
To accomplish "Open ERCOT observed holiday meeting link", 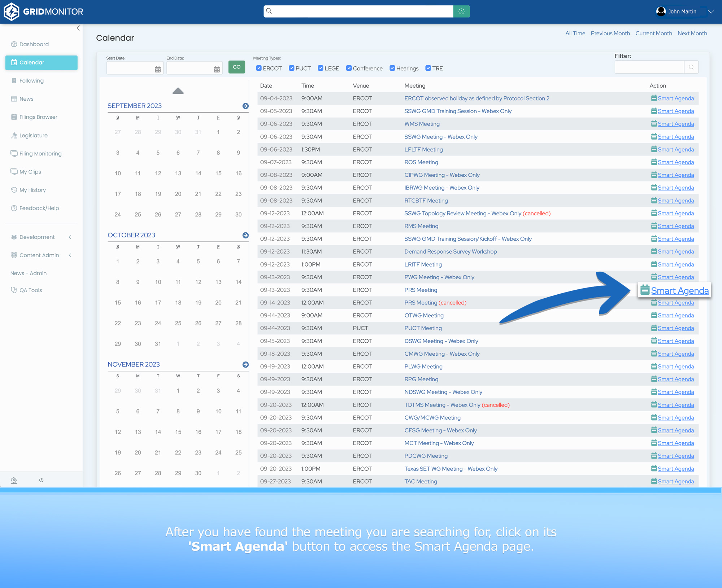I will click(477, 98).
